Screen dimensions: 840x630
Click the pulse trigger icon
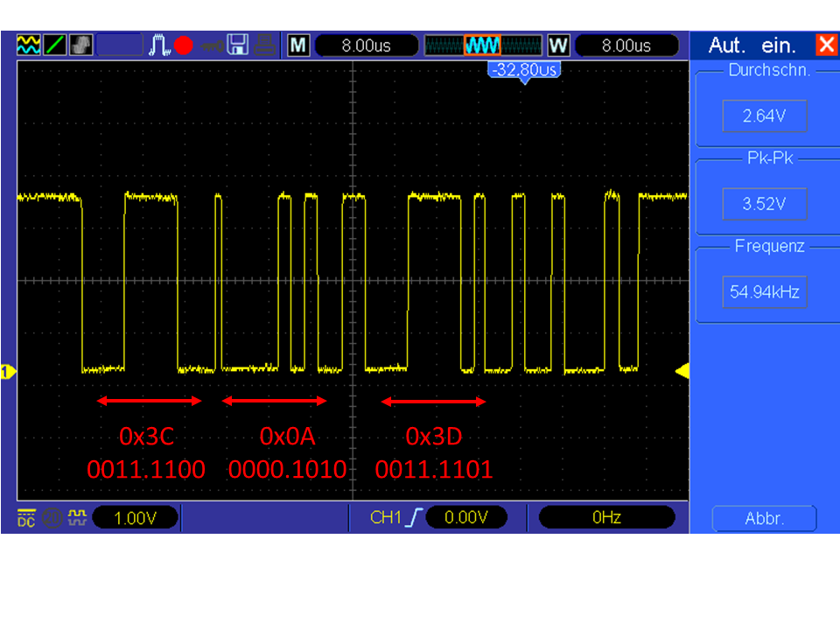click(x=158, y=45)
